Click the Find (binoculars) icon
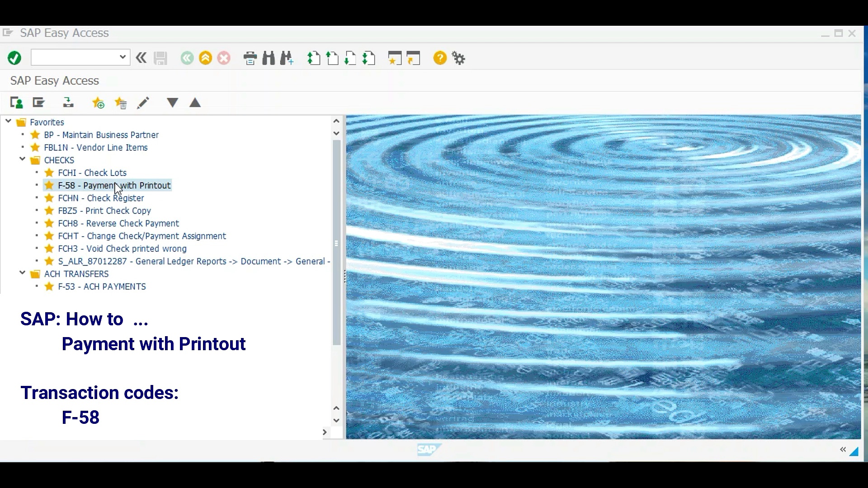The image size is (868, 488). (x=269, y=58)
